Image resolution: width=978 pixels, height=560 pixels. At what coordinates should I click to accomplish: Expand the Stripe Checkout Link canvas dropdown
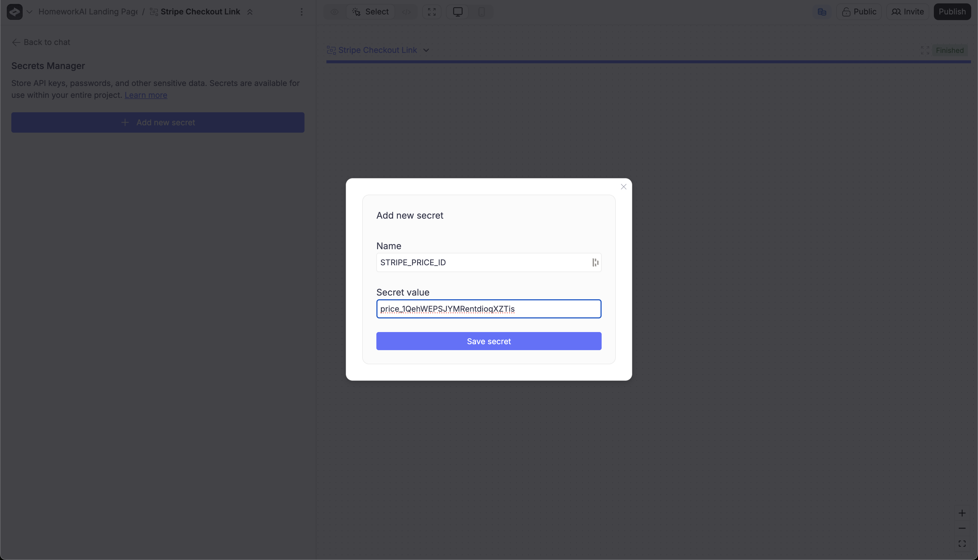(426, 50)
